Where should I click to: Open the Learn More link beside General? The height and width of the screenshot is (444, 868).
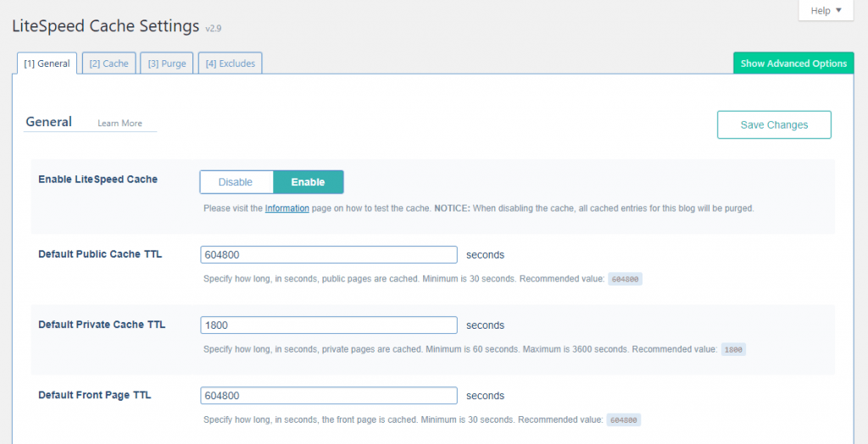click(120, 124)
